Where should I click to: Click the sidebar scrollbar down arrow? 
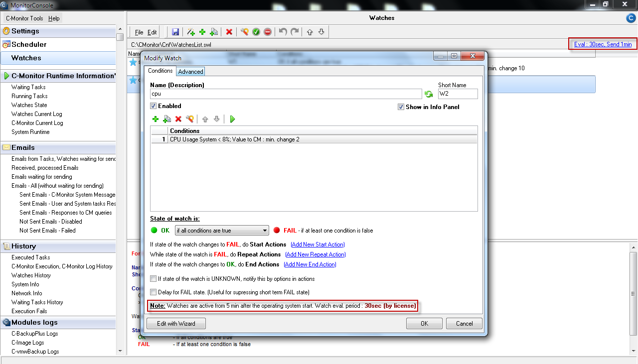click(120, 351)
